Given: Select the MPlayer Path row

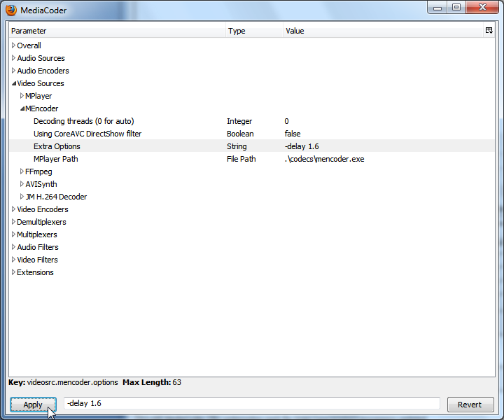Looking at the screenshot, I should (252, 159).
